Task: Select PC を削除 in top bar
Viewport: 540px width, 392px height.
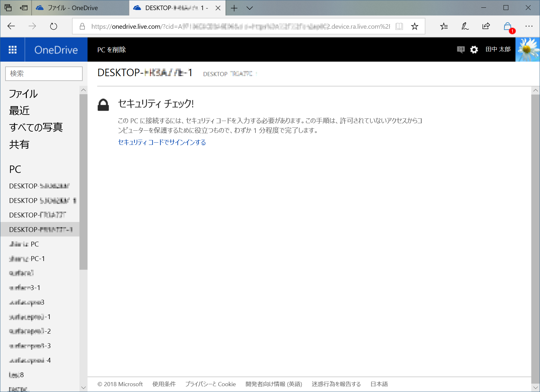Action: tap(111, 49)
